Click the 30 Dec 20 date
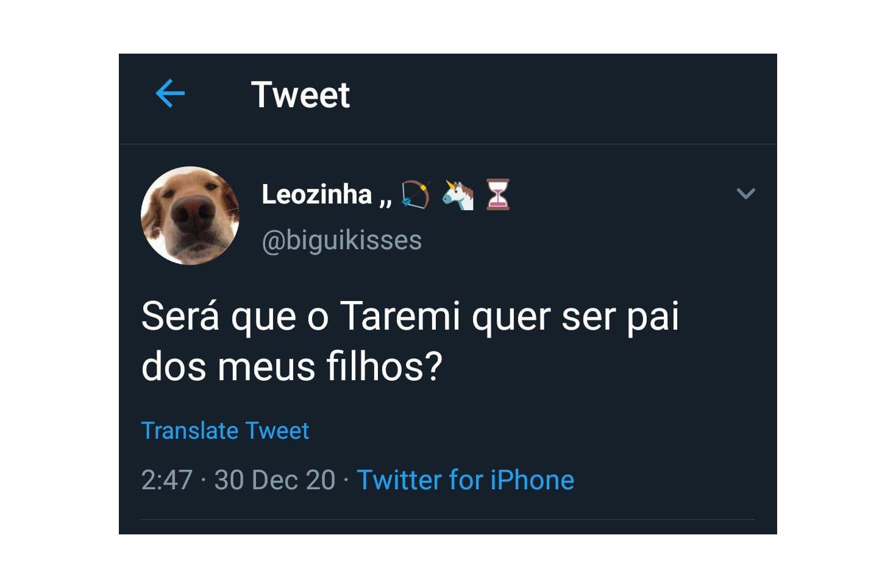Image resolution: width=896 pixels, height=588 pixels. tap(274, 480)
